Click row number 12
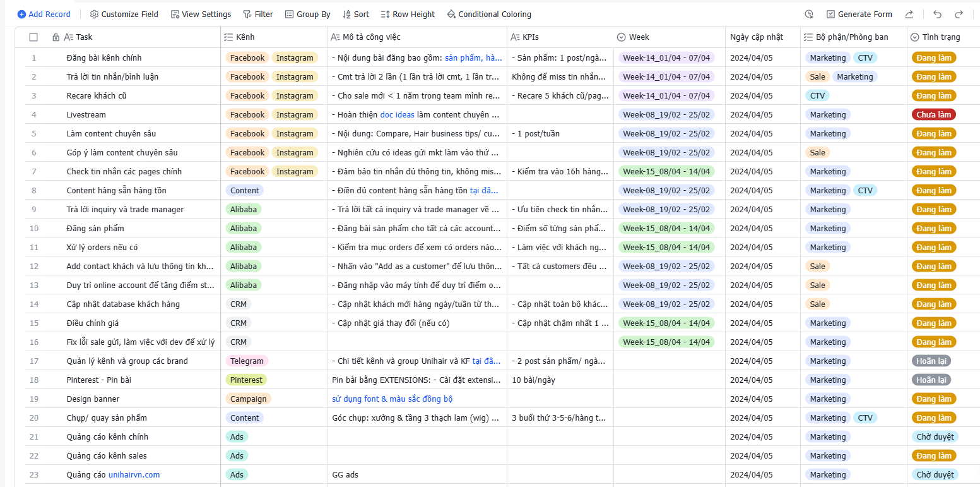This screenshot has height=487, width=980. [x=33, y=266]
